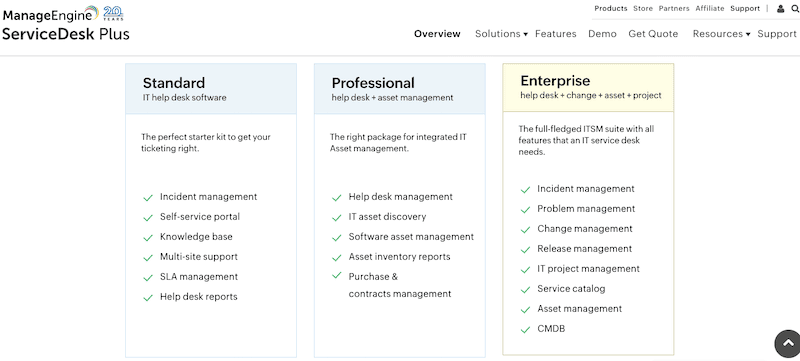Click the 'SLA management' feature text
The image size is (800, 361).
pyautogui.click(x=198, y=276)
